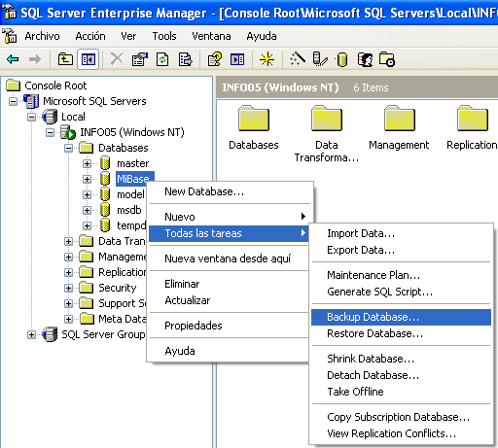
Task: Click the Export List toolbar icon
Action: 185,59
